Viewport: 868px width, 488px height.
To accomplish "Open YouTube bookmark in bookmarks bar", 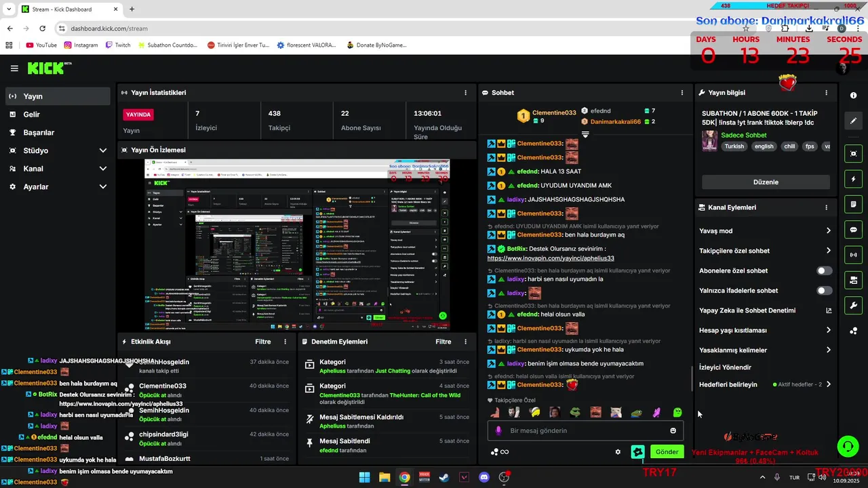I will (41, 45).
